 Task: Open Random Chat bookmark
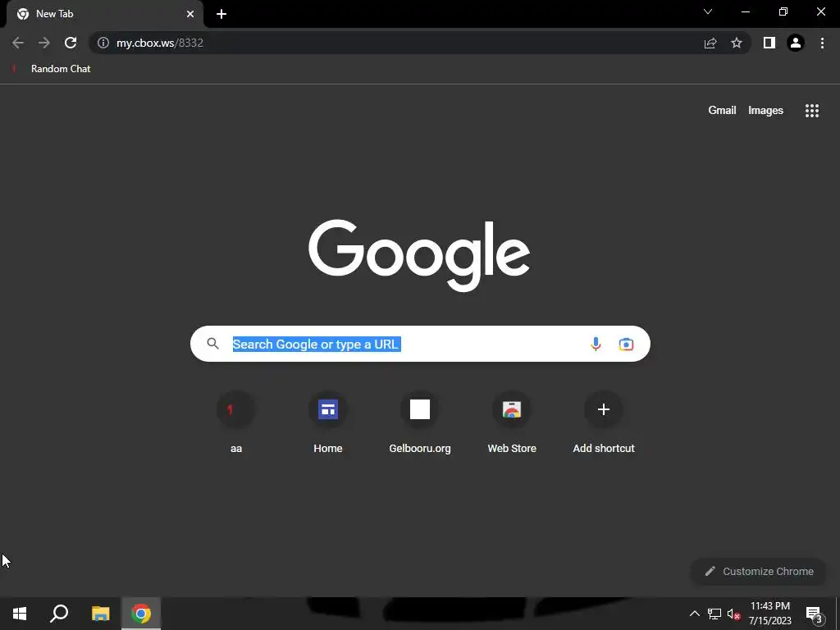click(52, 69)
